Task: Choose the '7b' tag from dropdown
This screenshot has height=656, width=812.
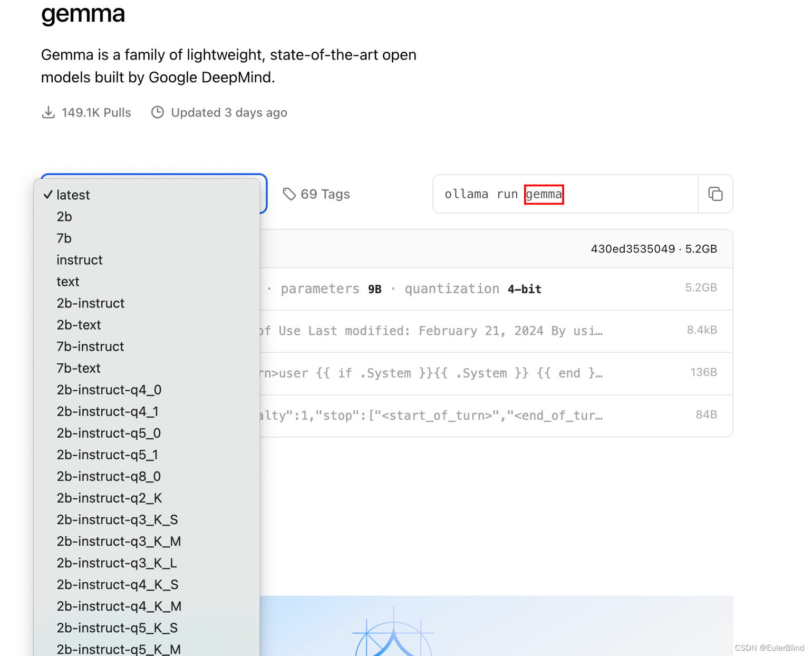Action: pyautogui.click(x=147, y=238)
